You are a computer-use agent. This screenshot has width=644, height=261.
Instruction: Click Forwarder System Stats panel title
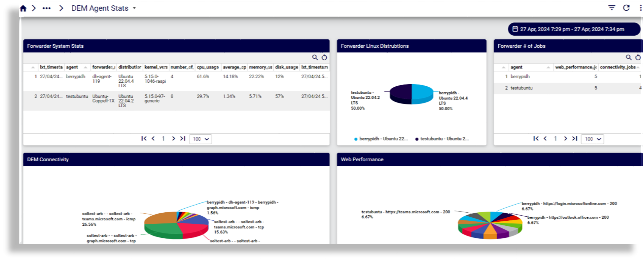55,46
